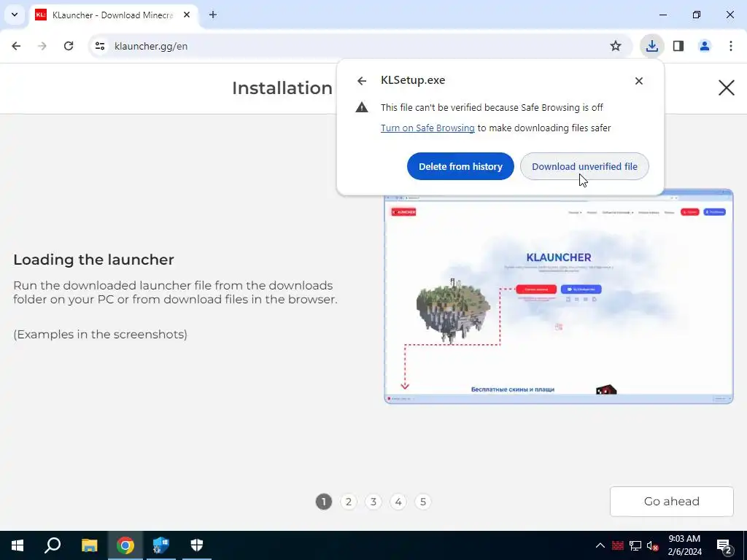The width and height of the screenshot is (747, 560).
Task: Click the KLSetup.exe file name
Action: 413,80
